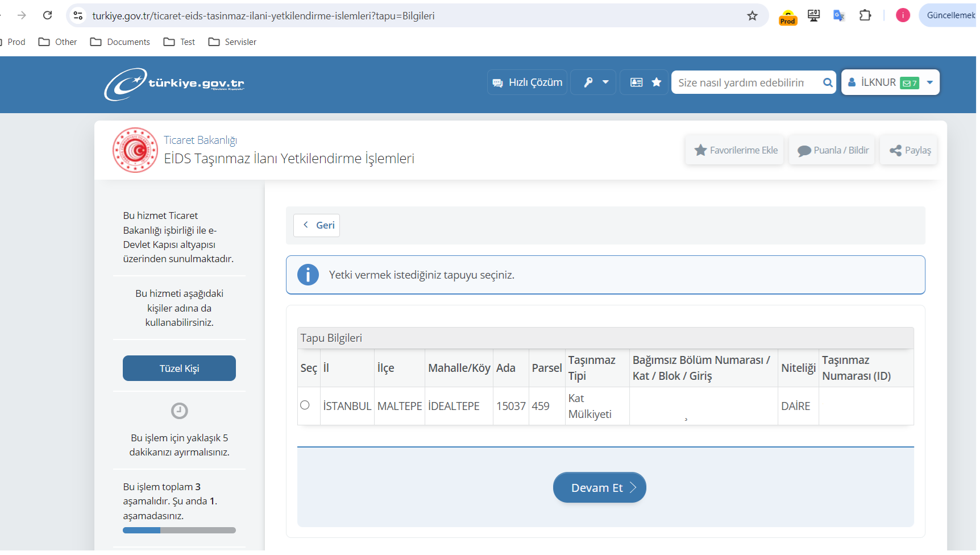Open Hızlı Çözüm quick solutions
The width and height of the screenshot is (980, 555).
point(527,82)
